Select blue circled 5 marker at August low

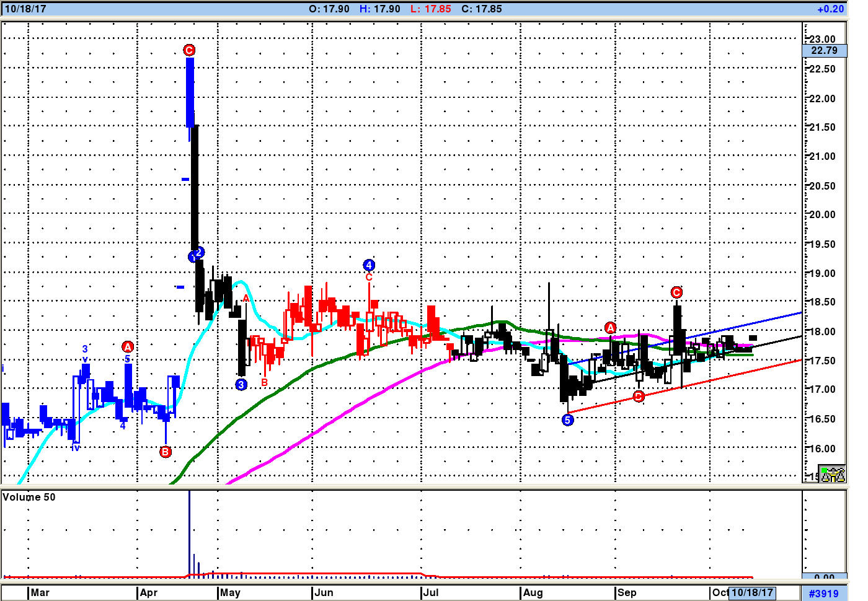(567, 420)
